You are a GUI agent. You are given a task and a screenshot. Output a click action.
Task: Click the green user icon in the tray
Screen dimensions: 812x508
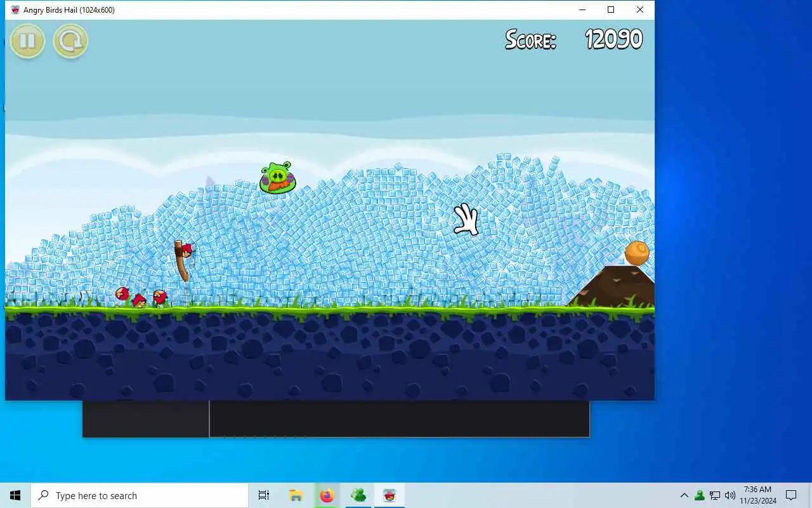[x=700, y=495]
